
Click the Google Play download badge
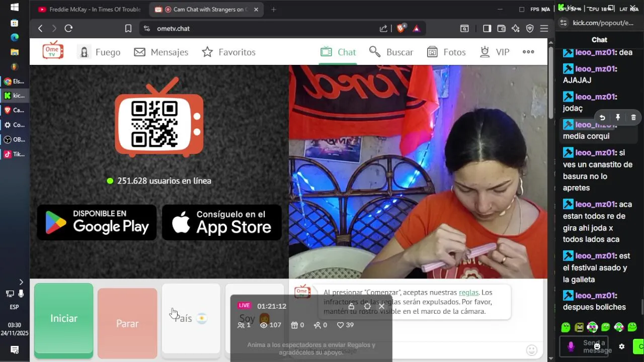pyautogui.click(x=97, y=222)
